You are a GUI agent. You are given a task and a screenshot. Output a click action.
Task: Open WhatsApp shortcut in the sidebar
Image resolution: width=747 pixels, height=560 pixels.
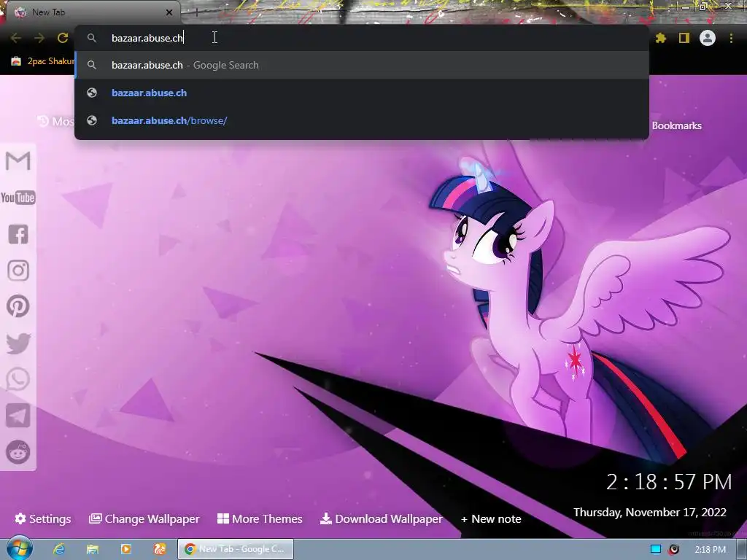point(18,379)
